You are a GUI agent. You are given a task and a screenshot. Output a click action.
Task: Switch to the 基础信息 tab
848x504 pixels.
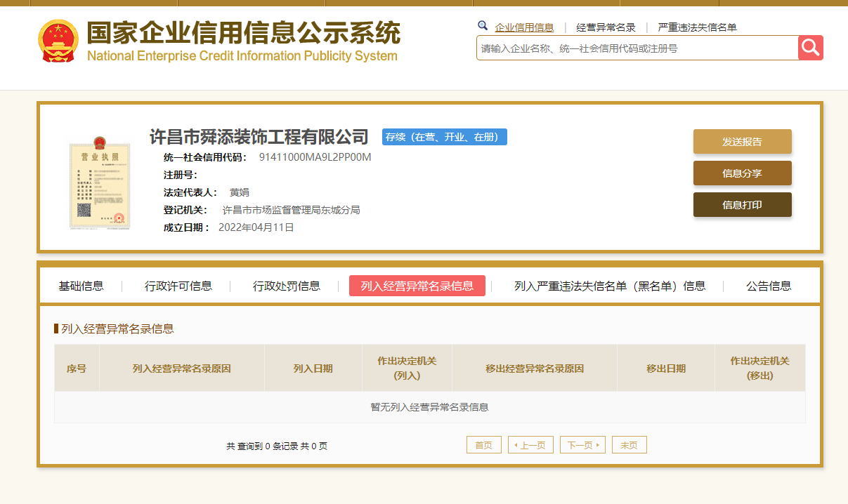point(81,286)
